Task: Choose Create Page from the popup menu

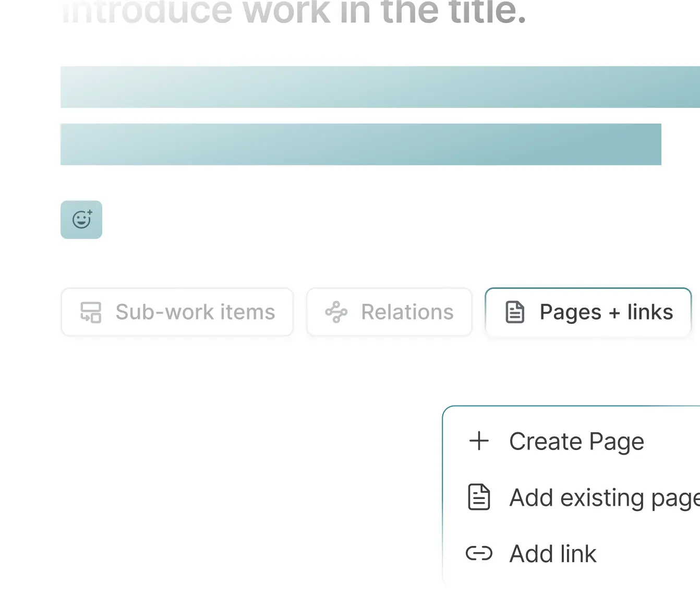Action: point(576,442)
